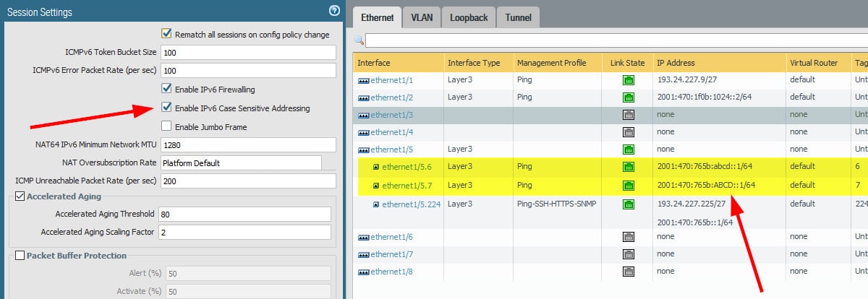
Task: Click the green link state icon for ethernet1/1
Action: [628, 79]
